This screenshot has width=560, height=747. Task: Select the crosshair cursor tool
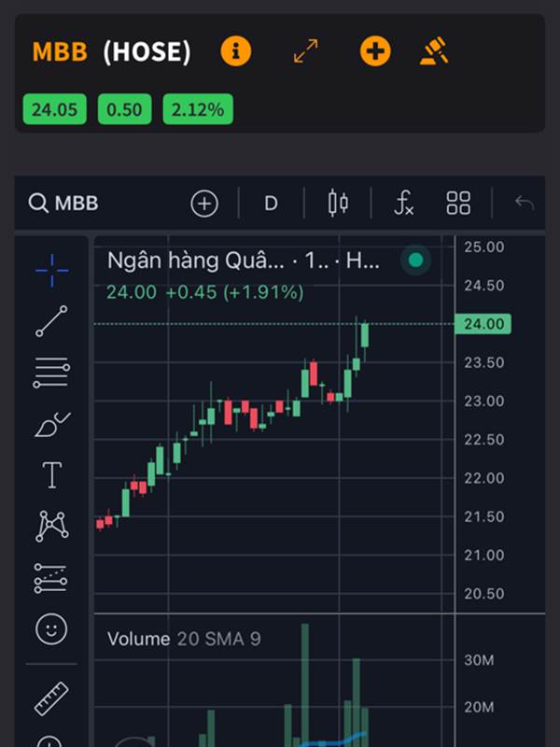click(52, 271)
